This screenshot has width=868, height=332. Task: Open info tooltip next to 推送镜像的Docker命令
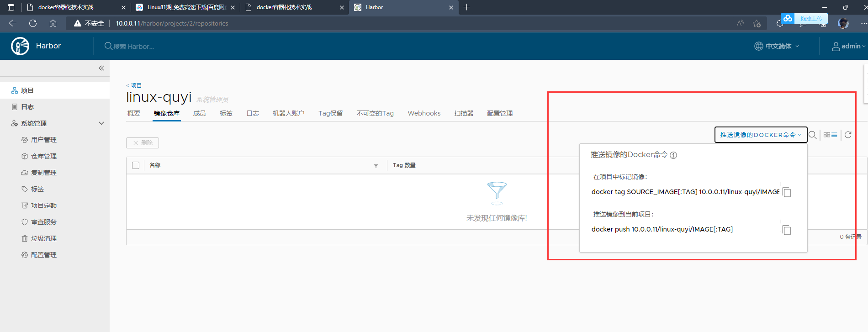point(673,155)
